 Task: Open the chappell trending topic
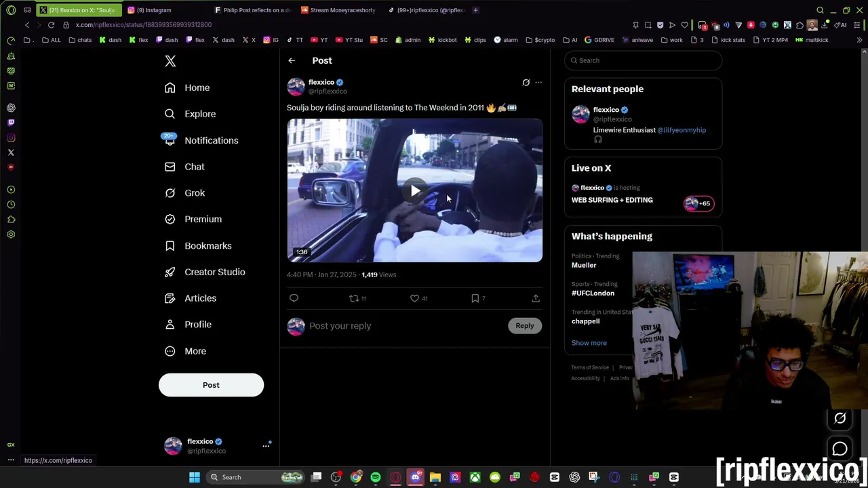[x=586, y=321]
